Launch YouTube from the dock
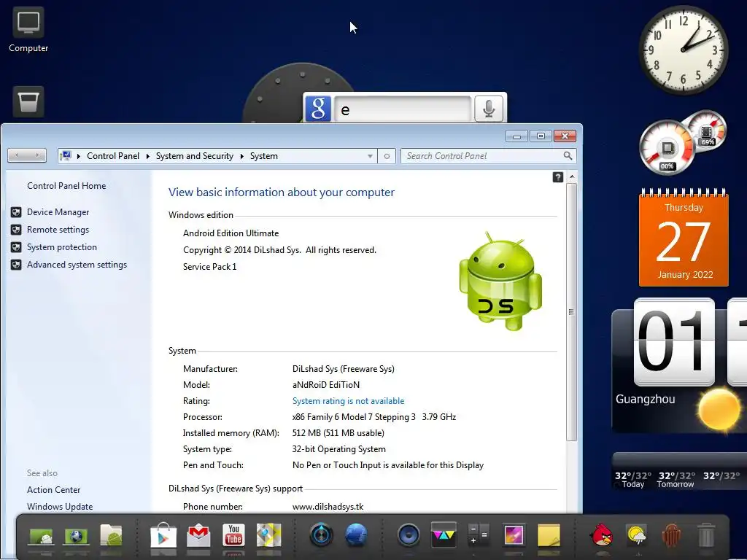The width and height of the screenshot is (747, 560). coord(233,535)
